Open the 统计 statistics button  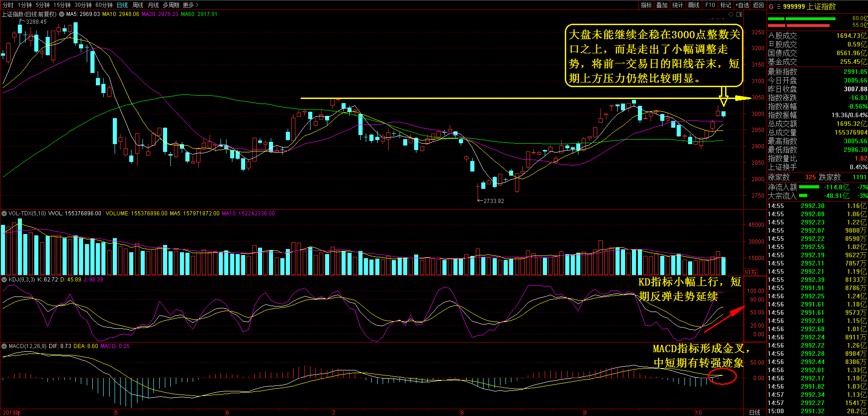point(678,5)
